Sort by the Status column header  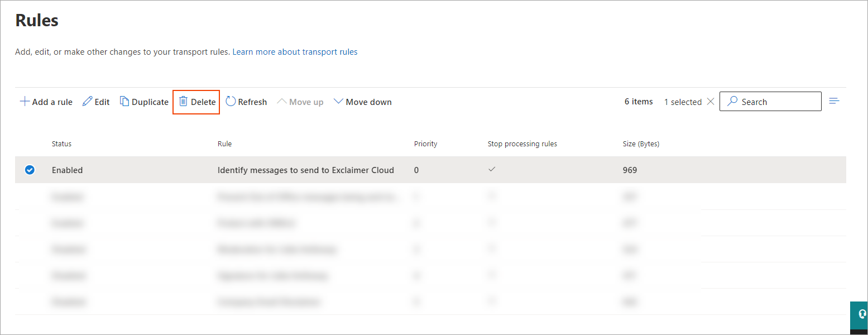pos(61,144)
